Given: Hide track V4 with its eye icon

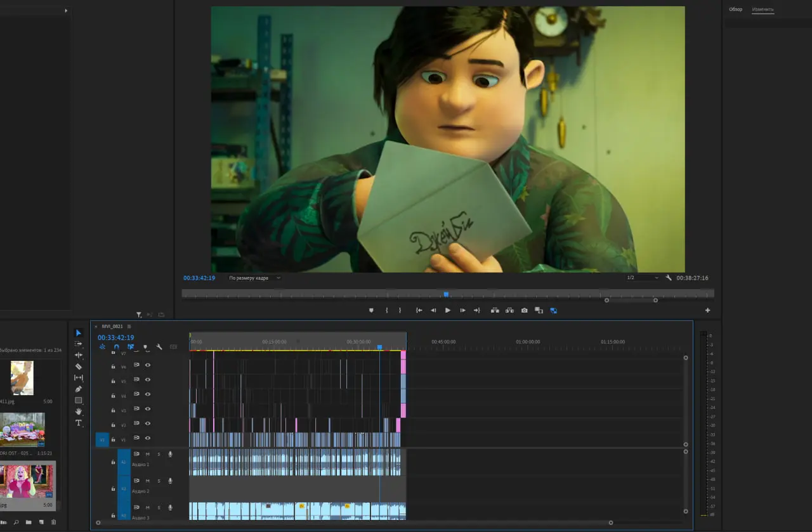Looking at the screenshot, I should pos(148,396).
